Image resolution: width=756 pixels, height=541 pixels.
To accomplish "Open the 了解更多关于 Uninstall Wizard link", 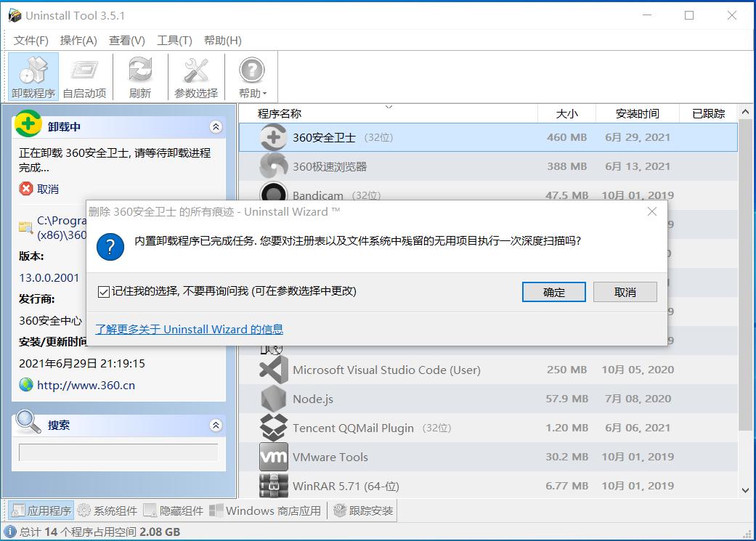I will (189, 329).
